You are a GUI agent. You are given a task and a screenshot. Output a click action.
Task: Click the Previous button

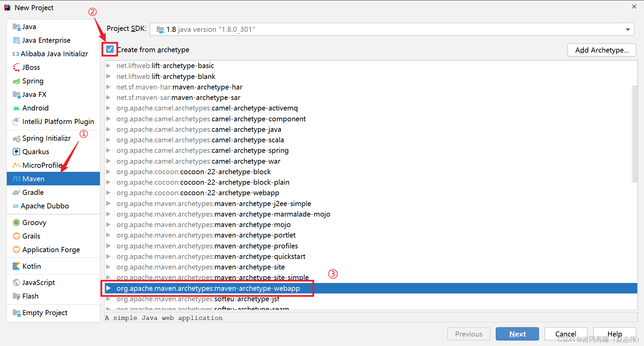coord(469,334)
